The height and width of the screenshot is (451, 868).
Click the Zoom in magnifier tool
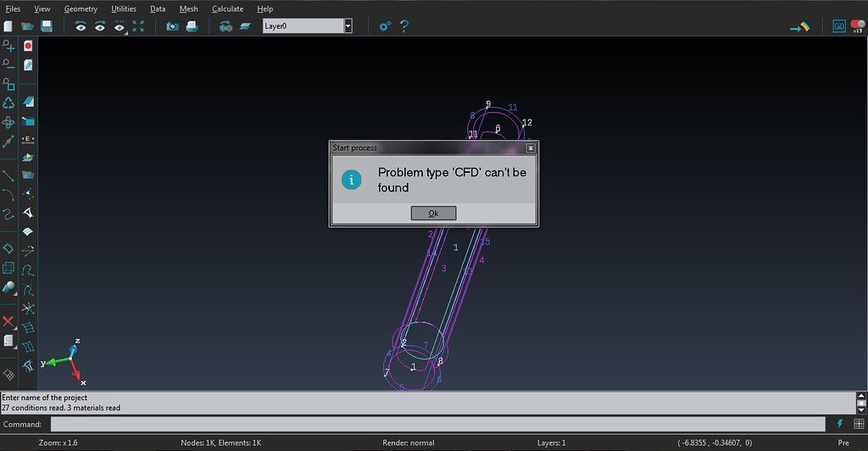(x=8, y=46)
